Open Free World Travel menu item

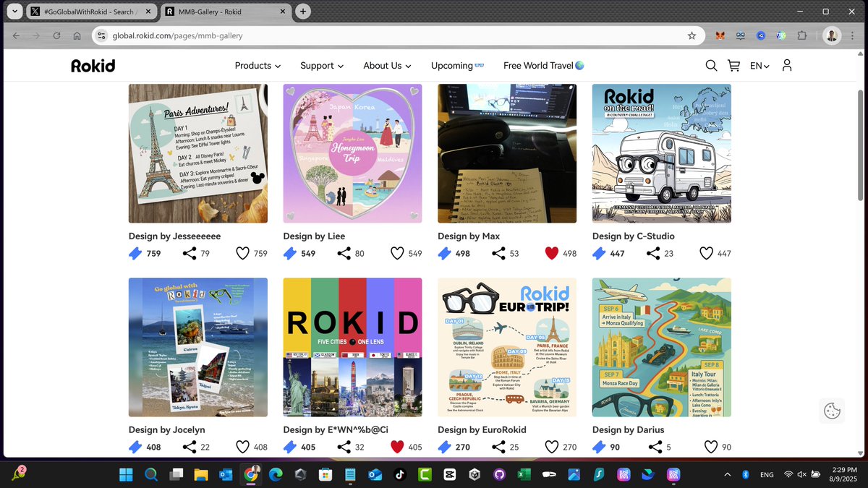tap(544, 66)
